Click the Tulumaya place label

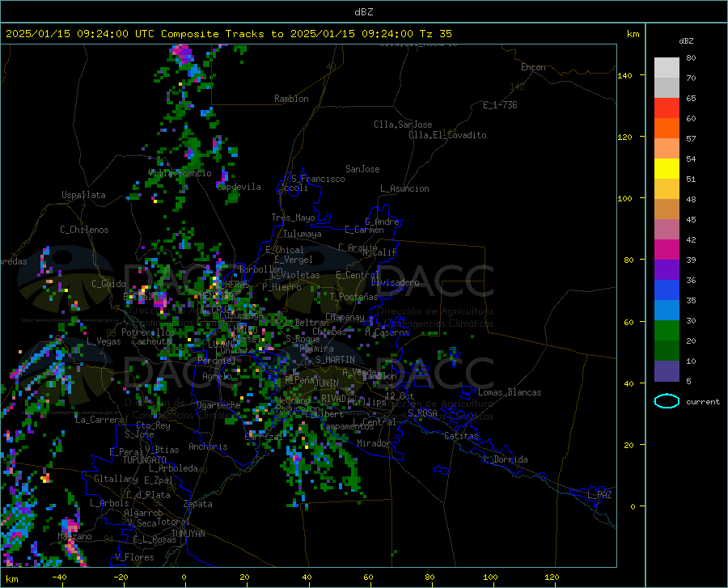(302, 234)
